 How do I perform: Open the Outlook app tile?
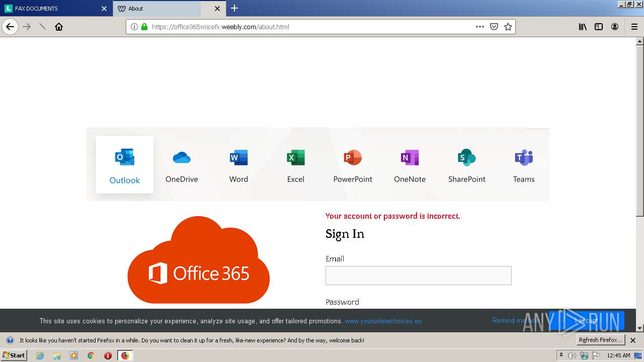[x=125, y=164]
